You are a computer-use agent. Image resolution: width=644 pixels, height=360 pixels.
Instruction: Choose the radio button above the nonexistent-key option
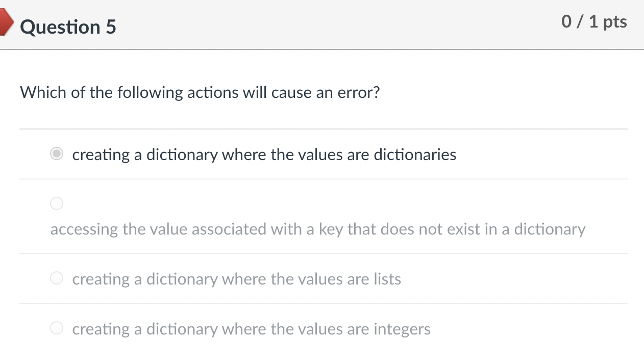point(57,204)
